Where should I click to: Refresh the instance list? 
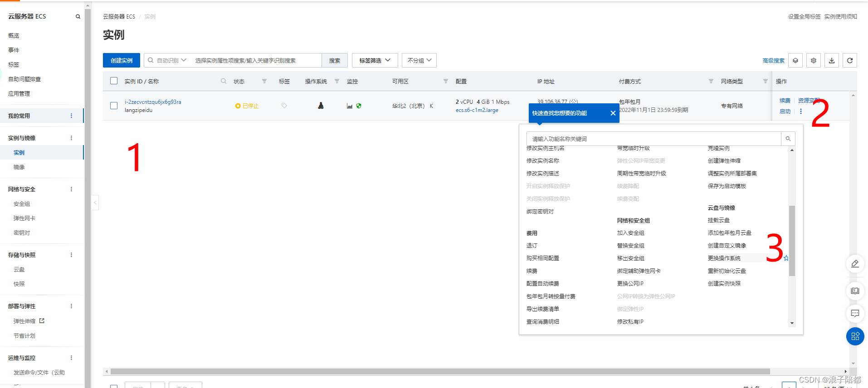pyautogui.click(x=850, y=60)
